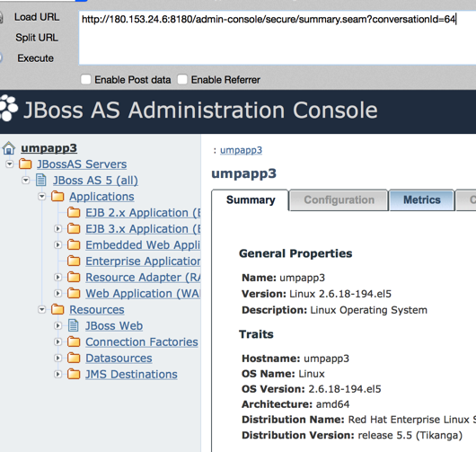Click the JMS Destinations folder icon

pyautogui.click(x=74, y=374)
